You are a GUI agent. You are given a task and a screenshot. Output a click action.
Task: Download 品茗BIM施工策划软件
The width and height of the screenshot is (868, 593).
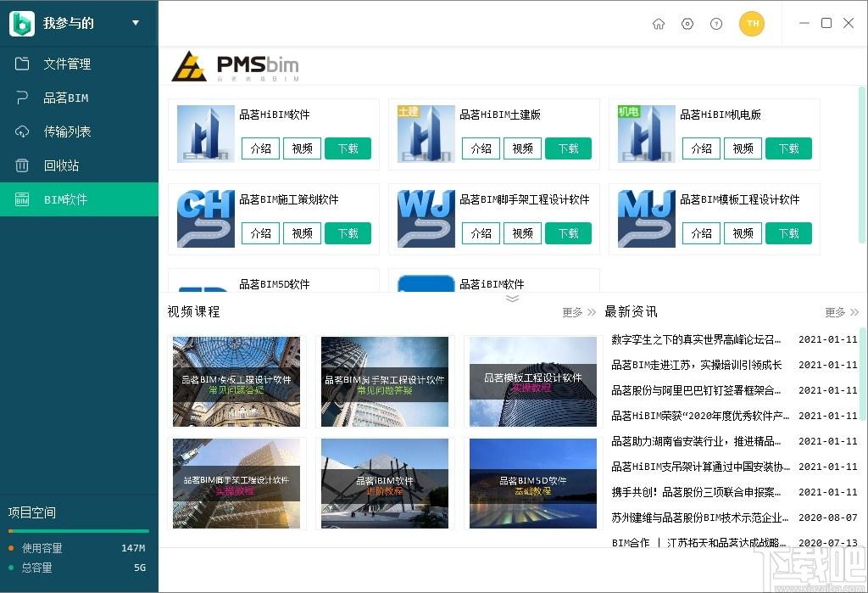point(348,233)
